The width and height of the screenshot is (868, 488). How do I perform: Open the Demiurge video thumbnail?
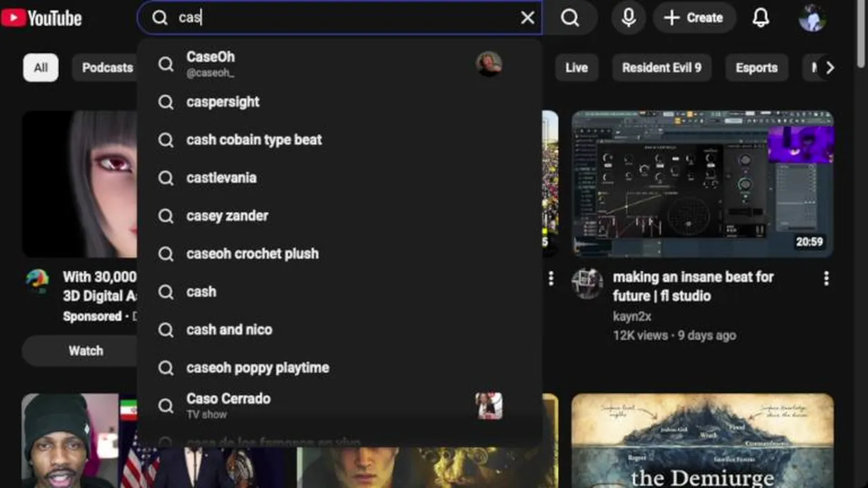(703, 441)
